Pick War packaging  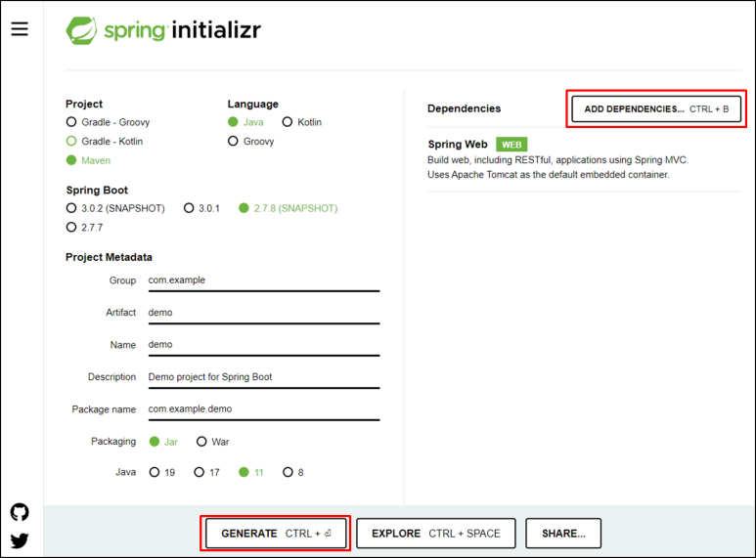click(x=212, y=442)
